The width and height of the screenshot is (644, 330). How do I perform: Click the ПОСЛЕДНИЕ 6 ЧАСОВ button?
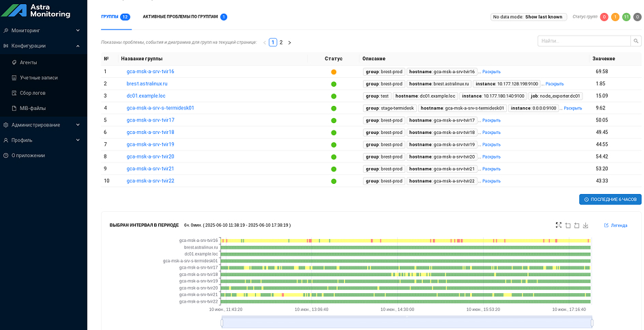point(610,199)
